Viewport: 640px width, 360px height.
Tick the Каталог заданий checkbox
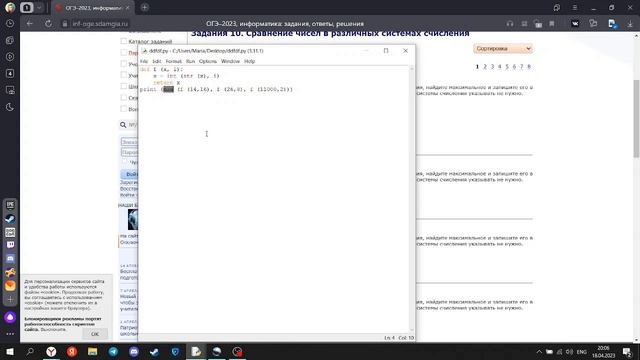click(x=124, y=41)
